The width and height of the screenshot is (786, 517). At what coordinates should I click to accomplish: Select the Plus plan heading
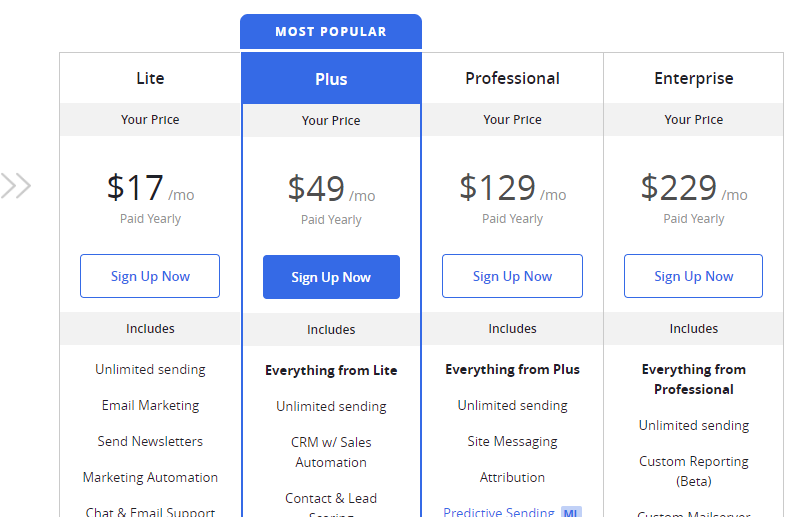tap(331, 79)
